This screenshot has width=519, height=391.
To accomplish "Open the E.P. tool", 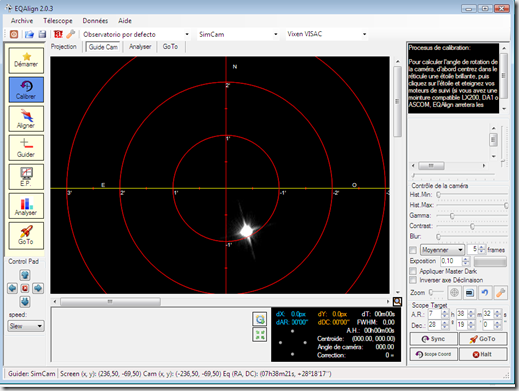I will point(26,177).
